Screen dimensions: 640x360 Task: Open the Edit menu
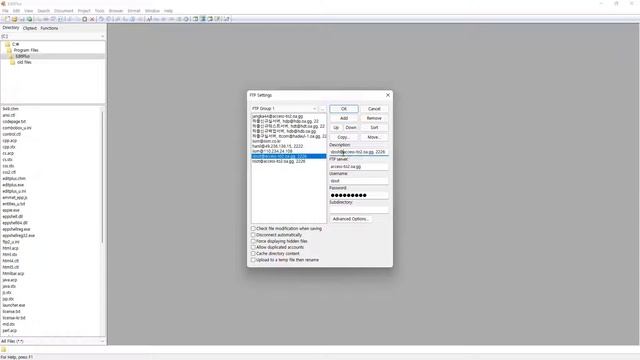[16, 11]
